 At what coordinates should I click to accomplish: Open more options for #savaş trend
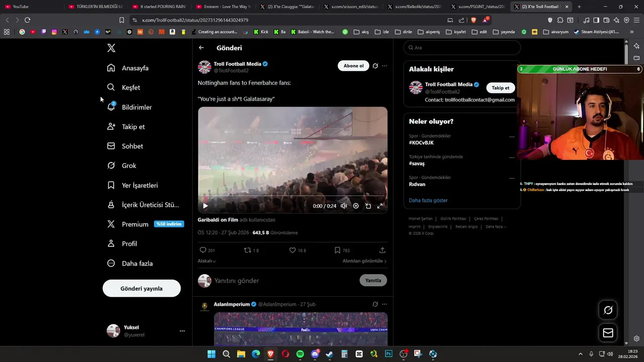(512, 157)
